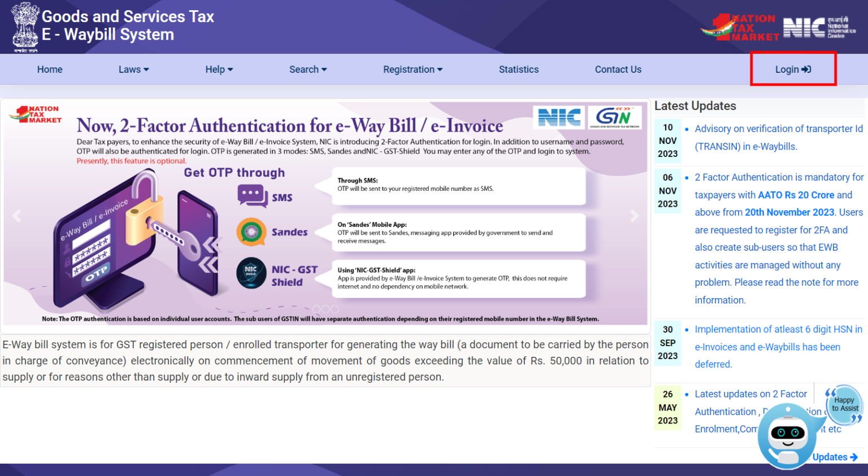
Task: Open the Laws dropdown menu
Action: (133, 69)
